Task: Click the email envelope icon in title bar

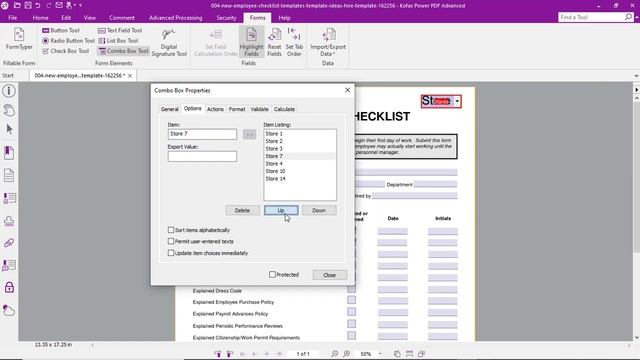Action: click(x=59, y=5)
